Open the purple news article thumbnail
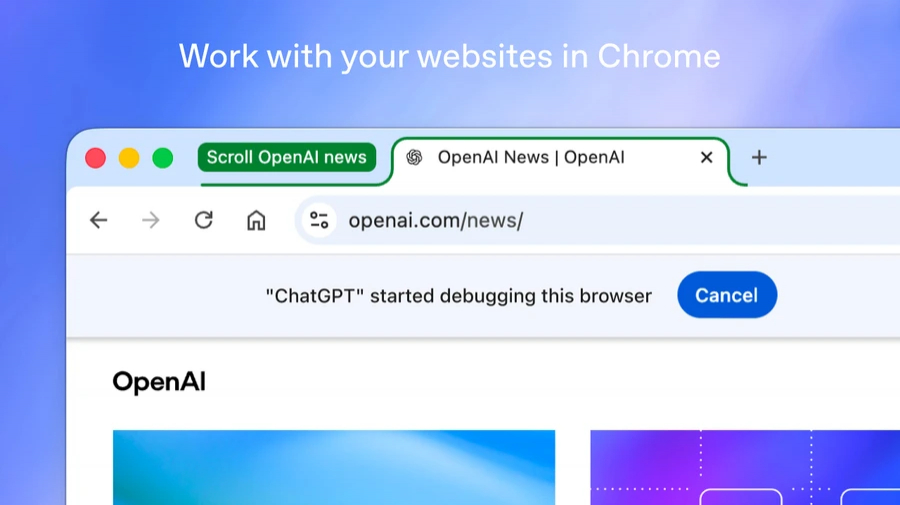Image resolution: width=900 pixels, height=505 pixels. coord(745,467)
